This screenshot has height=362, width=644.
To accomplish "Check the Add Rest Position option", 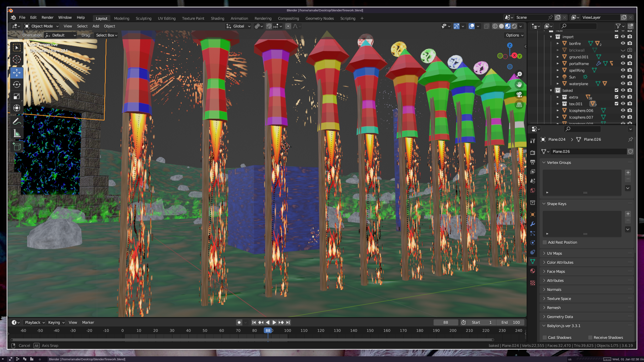I will tap(545, 242).
